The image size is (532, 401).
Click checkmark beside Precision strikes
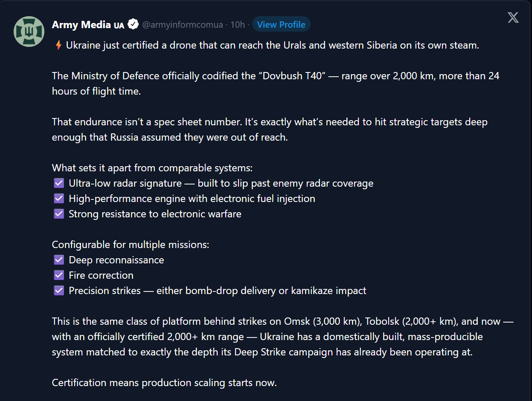59,291
